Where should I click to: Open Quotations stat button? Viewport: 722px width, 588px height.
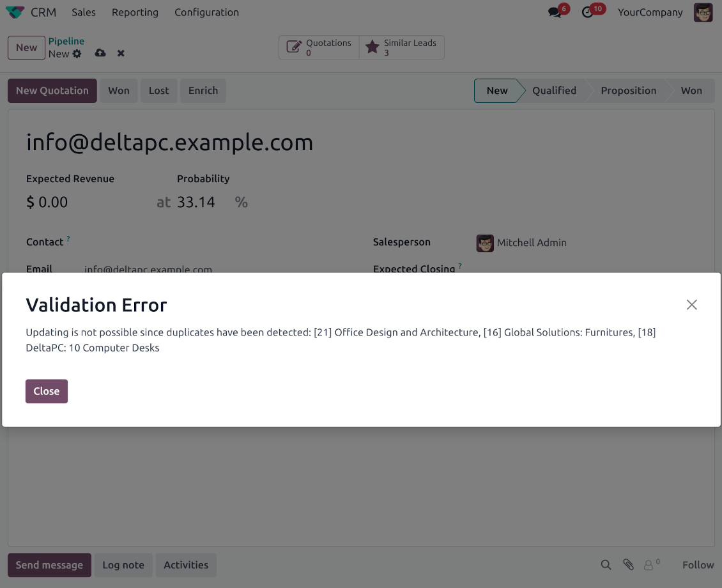[319, 47]
